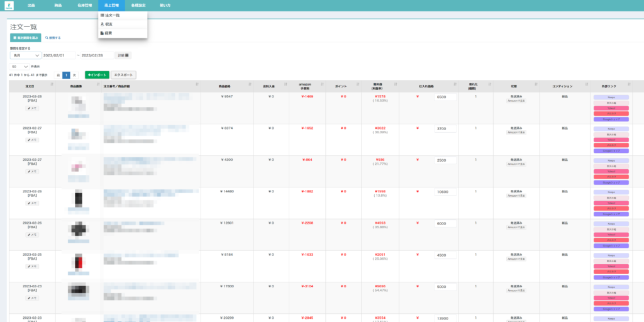Click the start date field 2023/02/01
644x322 pixels.
pyautogui.click(x=58, y=55)
